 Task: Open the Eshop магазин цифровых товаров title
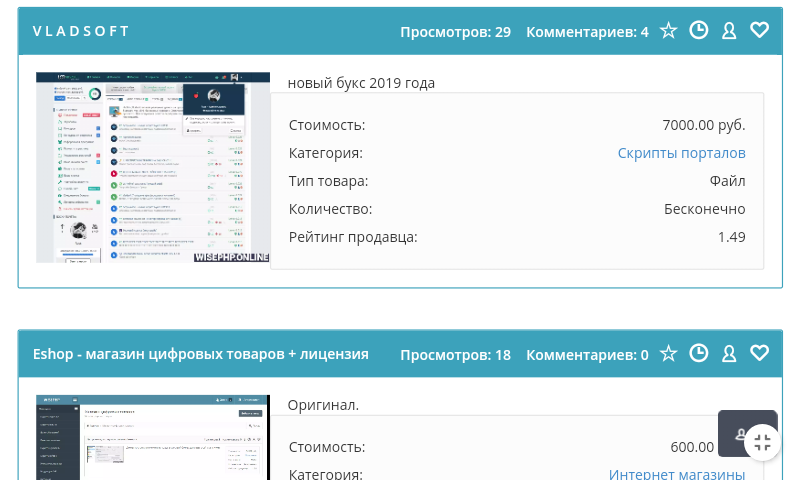[200, 354]
